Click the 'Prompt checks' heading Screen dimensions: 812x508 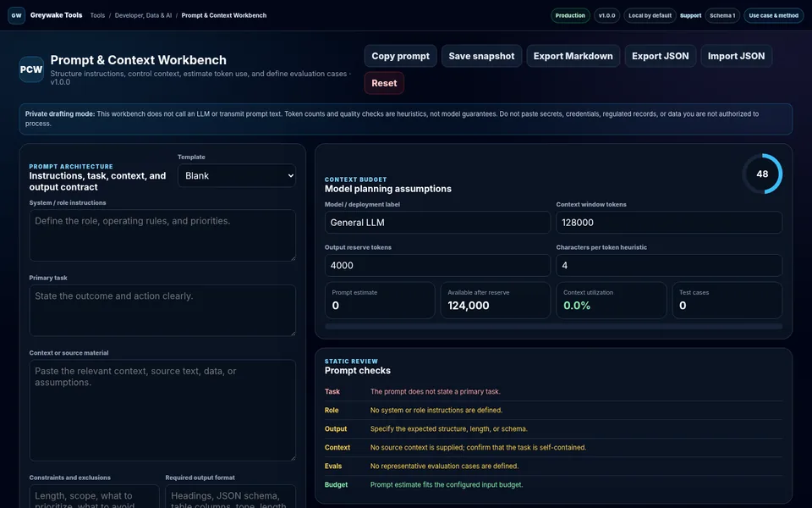(x=357, y=371)
